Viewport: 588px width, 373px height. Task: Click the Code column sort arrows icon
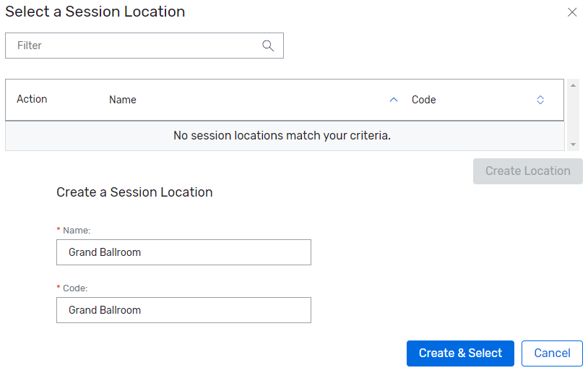(540, 100)
